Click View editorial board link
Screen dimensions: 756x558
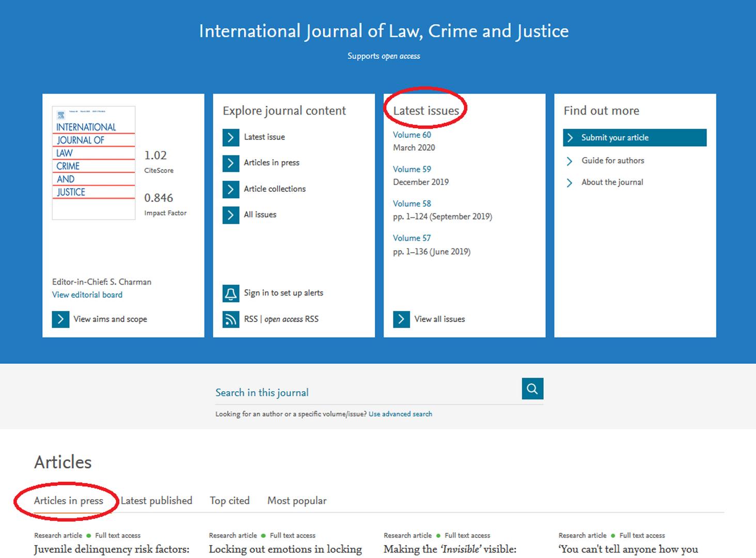click(87, 295)
